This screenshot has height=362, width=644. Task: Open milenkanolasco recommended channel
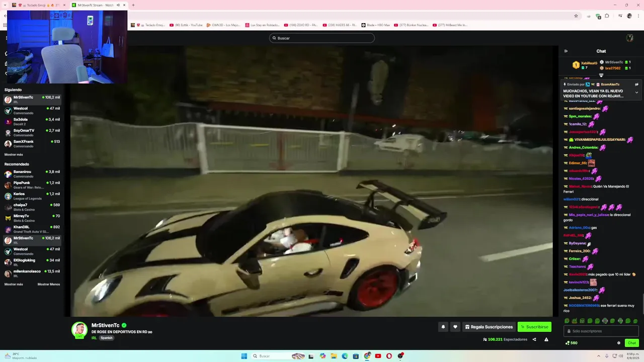[x=32, y=274]
